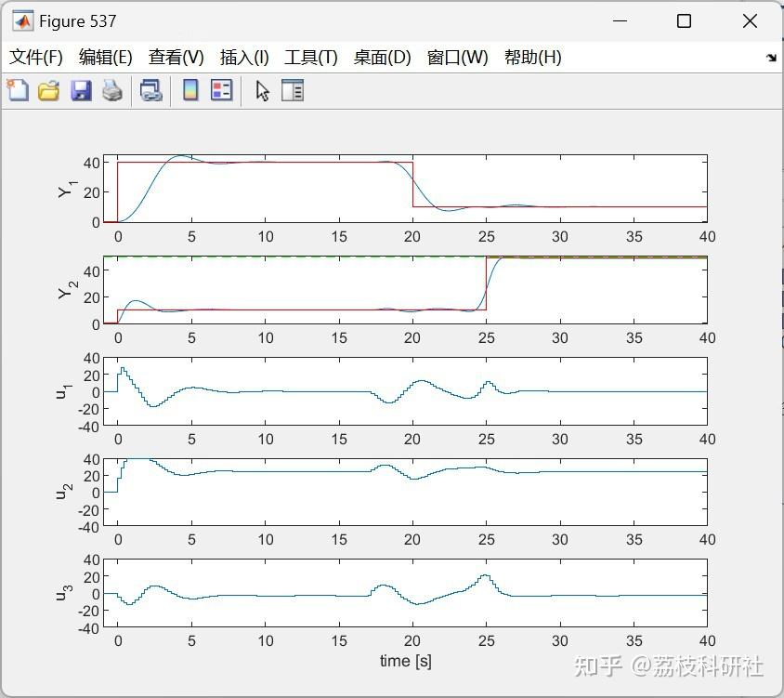Click the 'time [s]' x-axis label
Image resolution: width=784 pixels, height=698 pixels.
click(x=406, y=661)
